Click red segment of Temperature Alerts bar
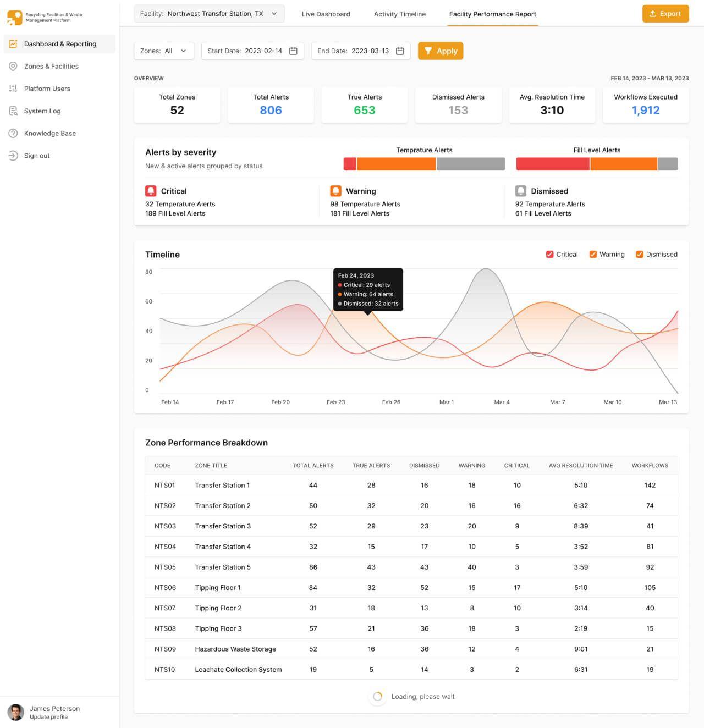Viewport: 704px width, 728px height. [x=350, y=164]
